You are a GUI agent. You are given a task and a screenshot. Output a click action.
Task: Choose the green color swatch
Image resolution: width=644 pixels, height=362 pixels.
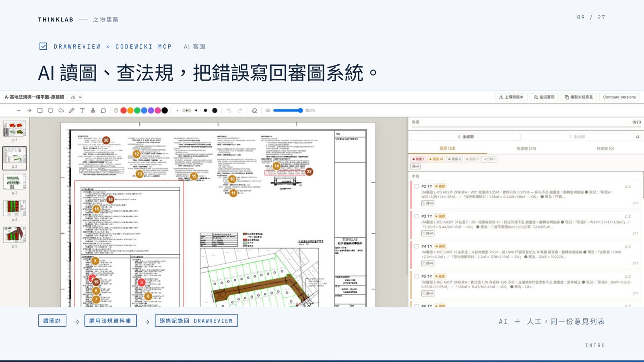[x=137, y=110]
